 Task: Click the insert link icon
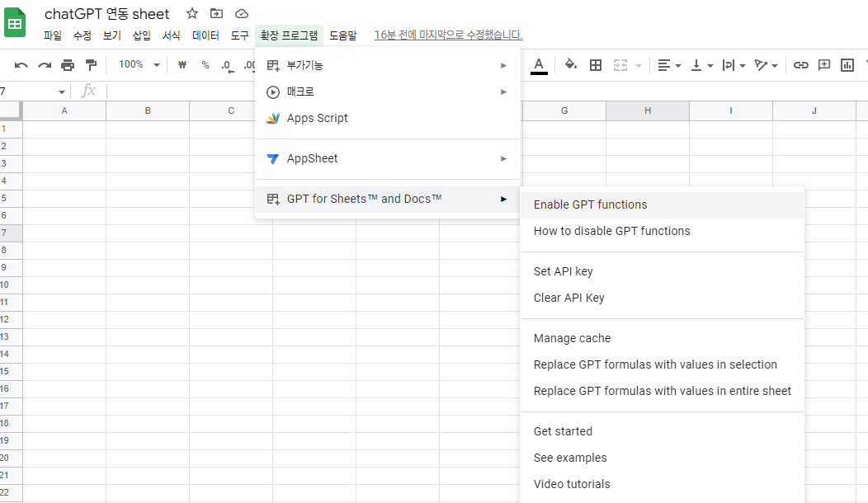pyautogui.click(x=800, y=65)
